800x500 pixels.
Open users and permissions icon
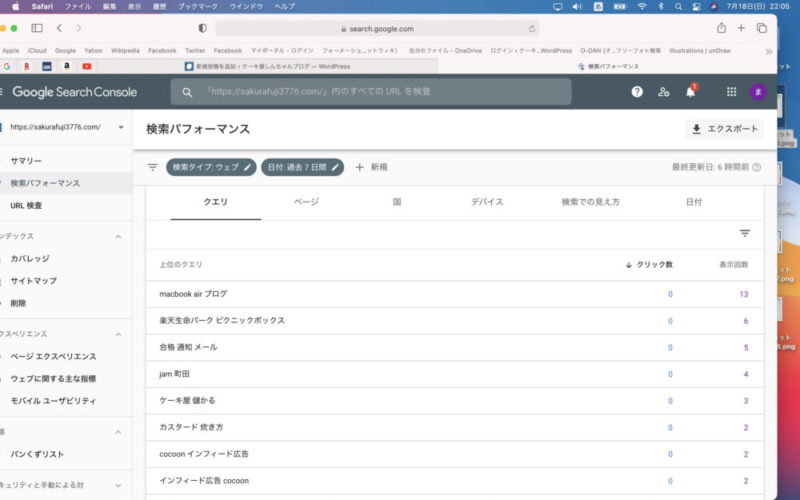(663, 92)
